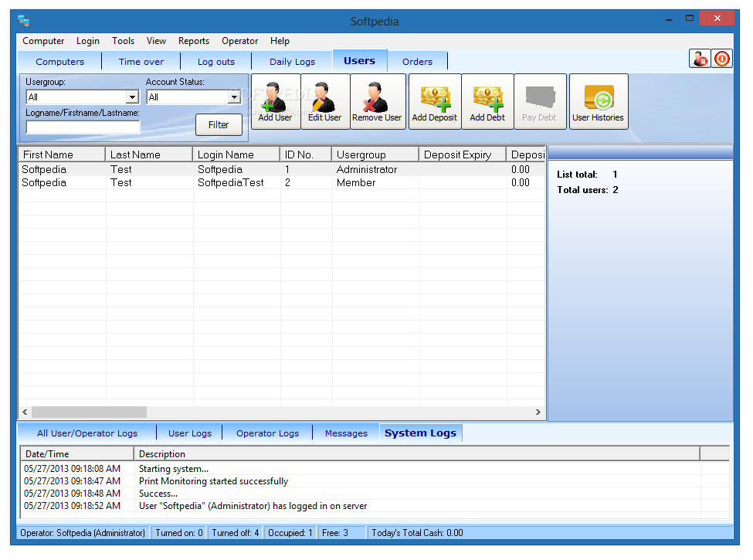Click 'Today's Total Cash: 0.00' status entry
The image size is (753, 560).
click(417, 533)
